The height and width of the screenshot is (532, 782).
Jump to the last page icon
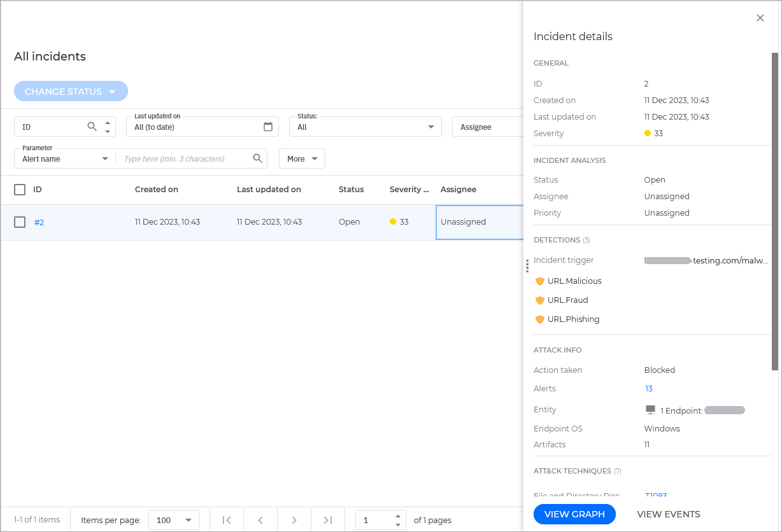(327, 520)
